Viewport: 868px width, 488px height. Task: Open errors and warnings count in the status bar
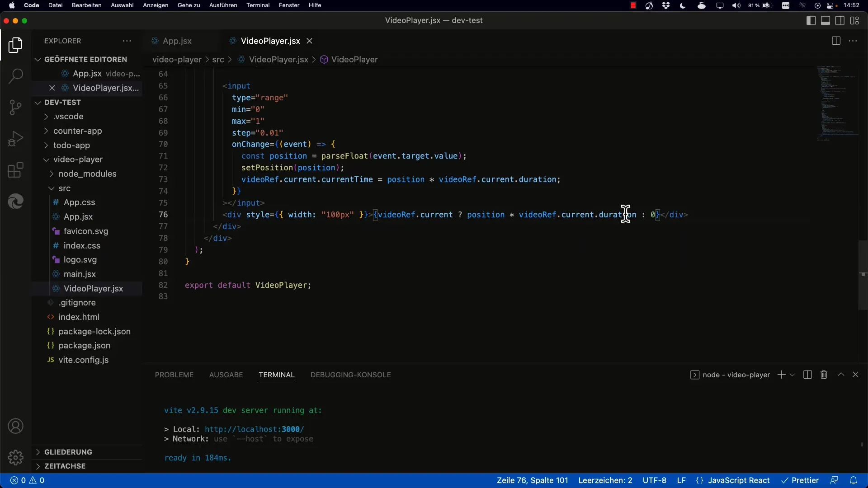coord(27,480)
